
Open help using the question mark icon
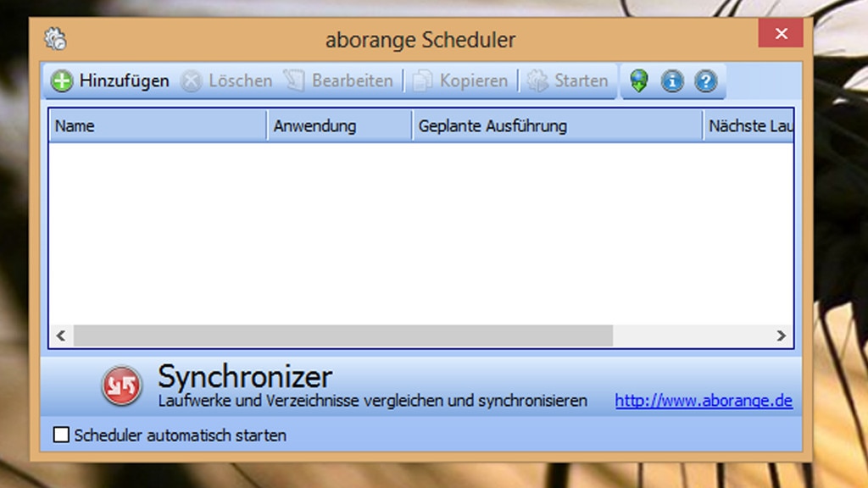705,80
